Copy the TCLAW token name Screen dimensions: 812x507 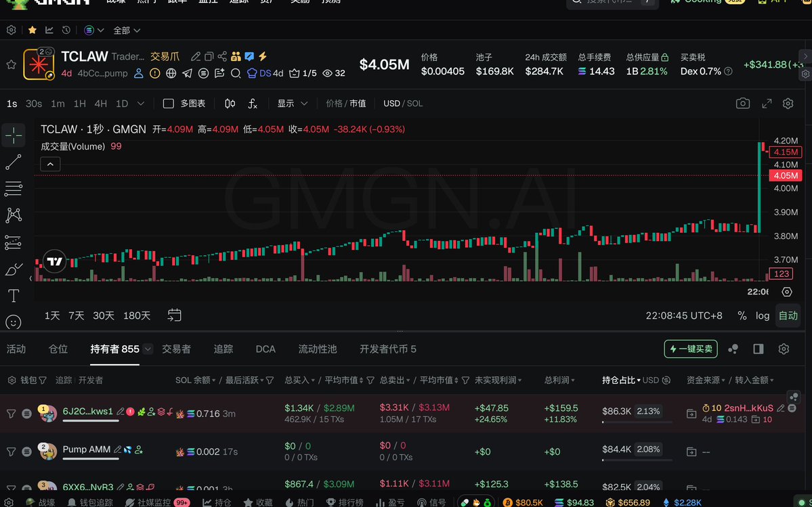[x=209, y=56]
